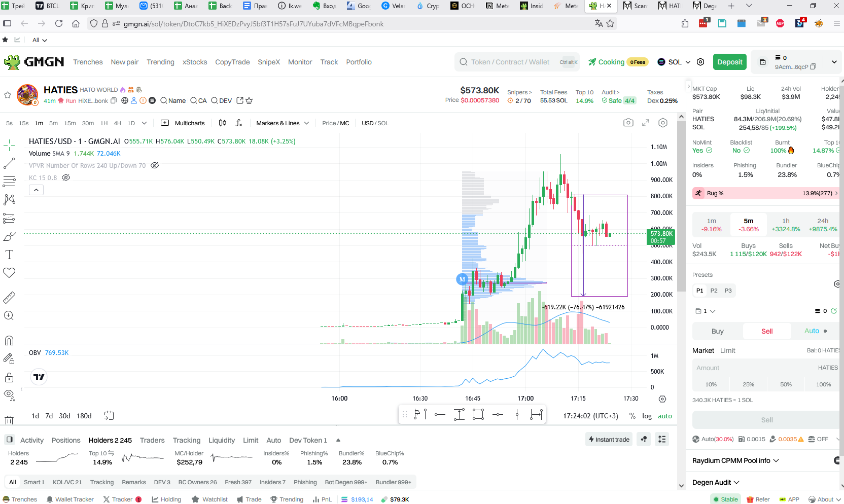This screenshot has width=844, height=504.
Task: Open the TradingView logo button
Action: [x=39, y=377]
